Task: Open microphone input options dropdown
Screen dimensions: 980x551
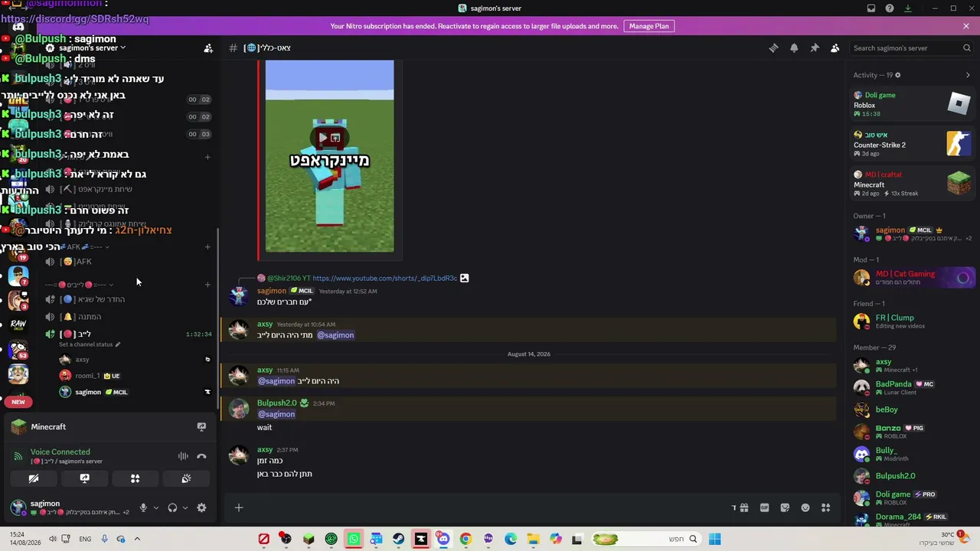Action: [156, 507]
